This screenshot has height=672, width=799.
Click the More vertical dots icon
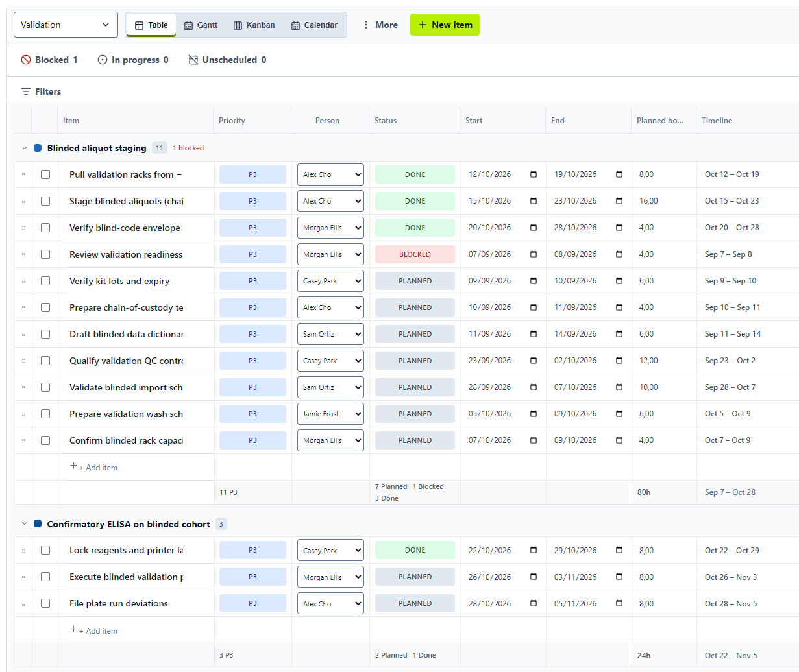click(x=365, y=25)
